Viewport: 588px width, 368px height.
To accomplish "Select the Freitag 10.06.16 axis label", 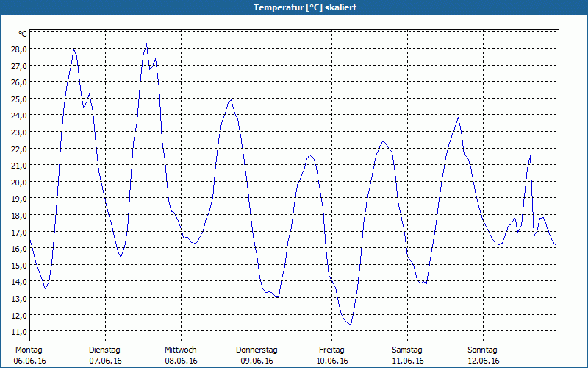I will (332, 355).
